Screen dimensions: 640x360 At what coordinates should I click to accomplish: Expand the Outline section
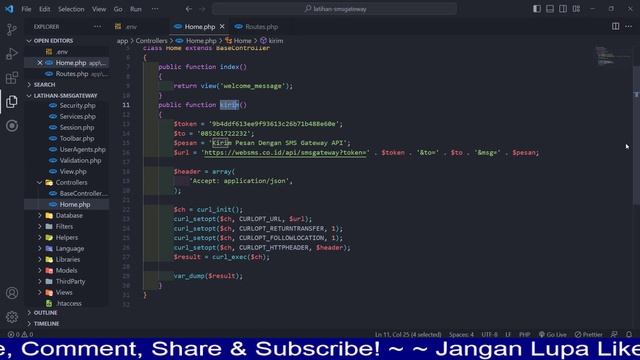45,313
